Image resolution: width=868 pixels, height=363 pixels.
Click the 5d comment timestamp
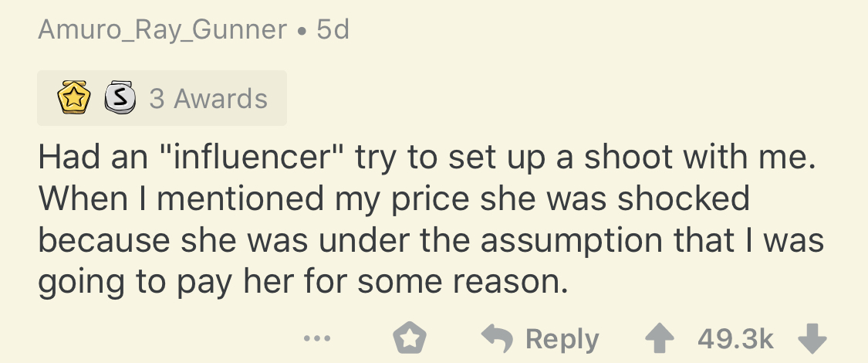(333, 29)
